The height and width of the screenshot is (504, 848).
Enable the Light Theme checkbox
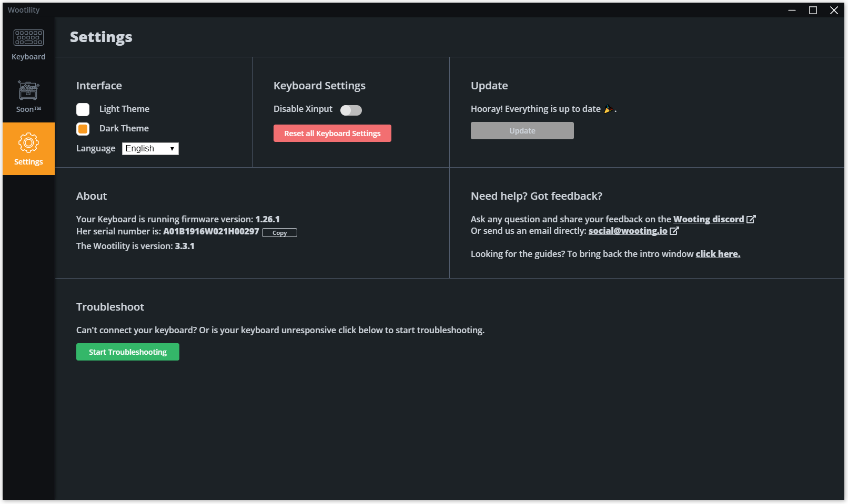click(x=83, y=109)
